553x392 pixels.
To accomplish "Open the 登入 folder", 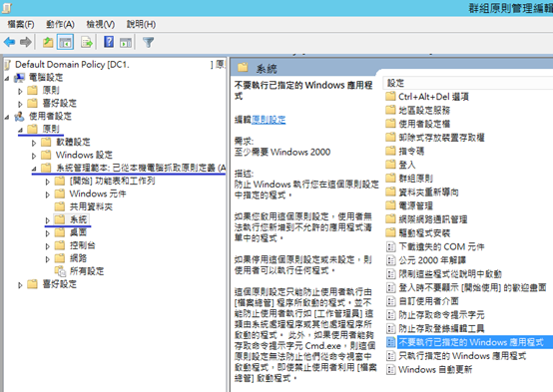I will (407, 165).
